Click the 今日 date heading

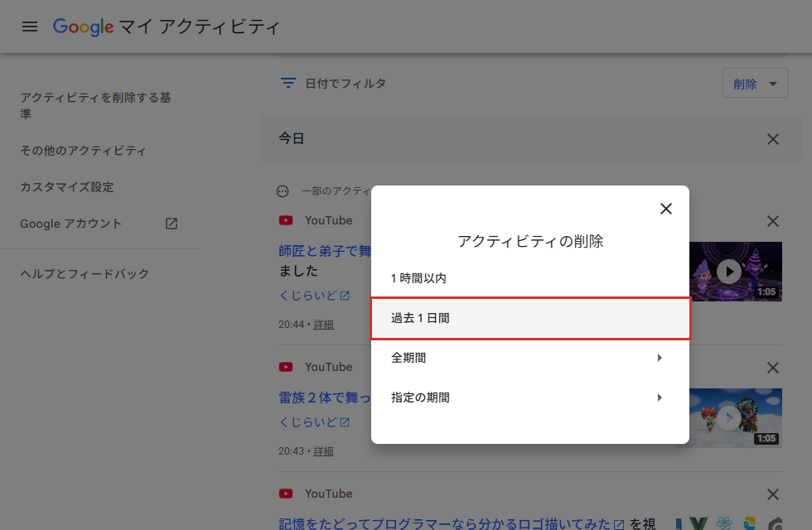coord(292,139)
